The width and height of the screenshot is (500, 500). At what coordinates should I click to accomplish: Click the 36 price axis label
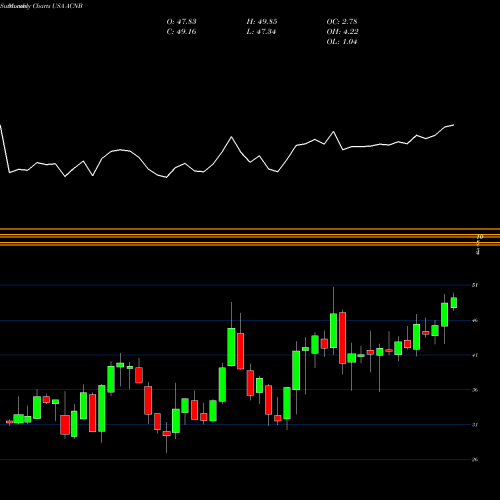475,390
